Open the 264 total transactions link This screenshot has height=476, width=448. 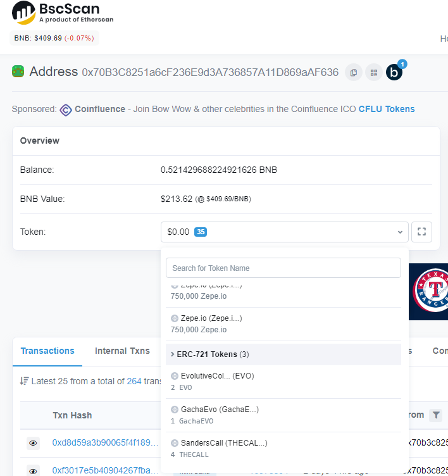(134, 381)
